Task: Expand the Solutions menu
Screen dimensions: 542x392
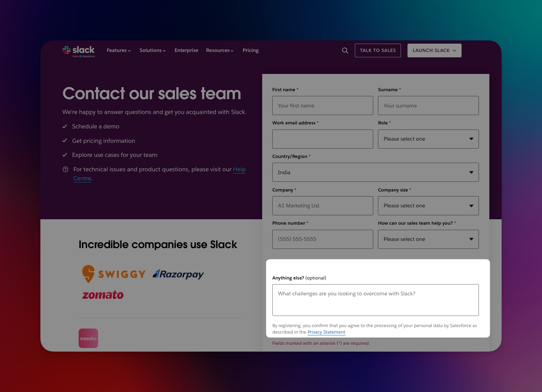Action: (x=153, y=50)
